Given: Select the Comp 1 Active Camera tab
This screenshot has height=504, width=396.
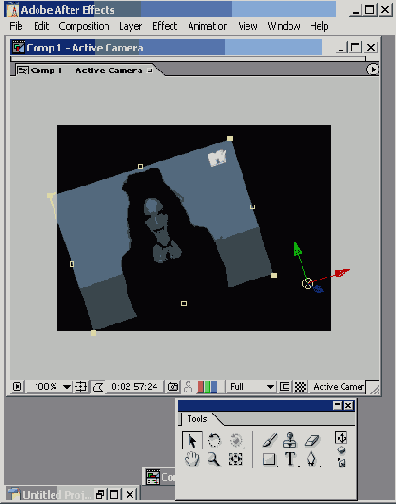Looking at the screenshot, I should tap(86, 70).
